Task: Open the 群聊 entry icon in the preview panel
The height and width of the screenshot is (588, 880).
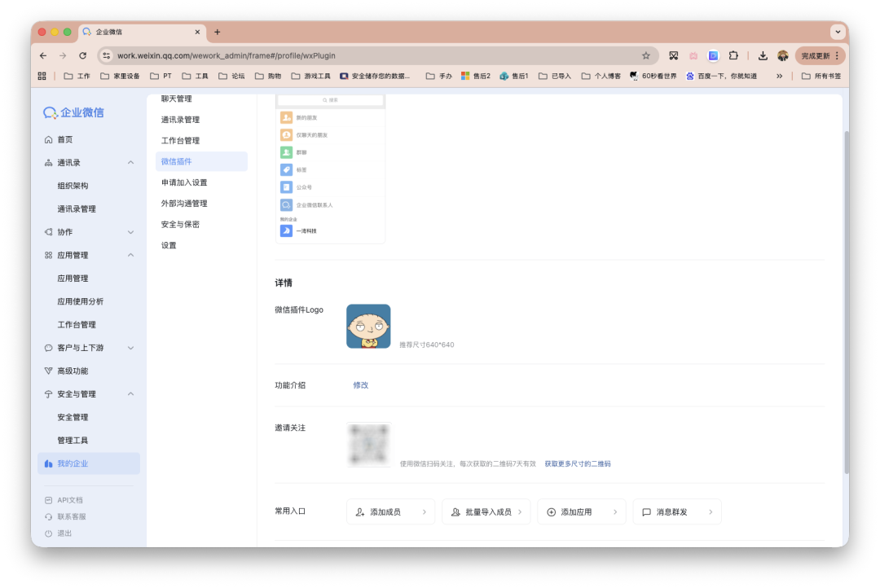Action: click(x=288, y=151)
